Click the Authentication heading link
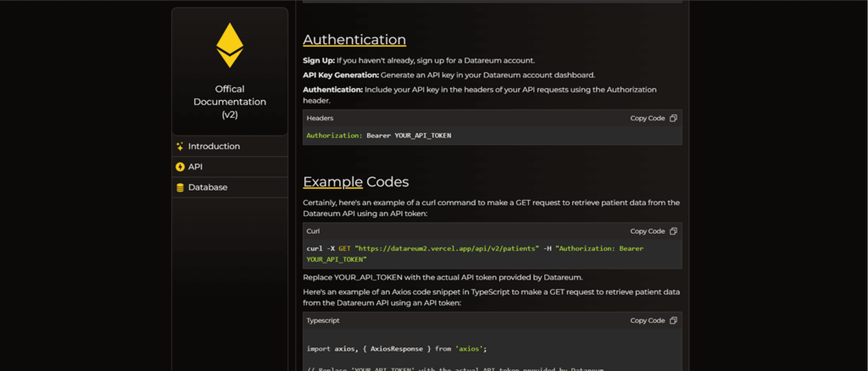 [x=354, y=40]
